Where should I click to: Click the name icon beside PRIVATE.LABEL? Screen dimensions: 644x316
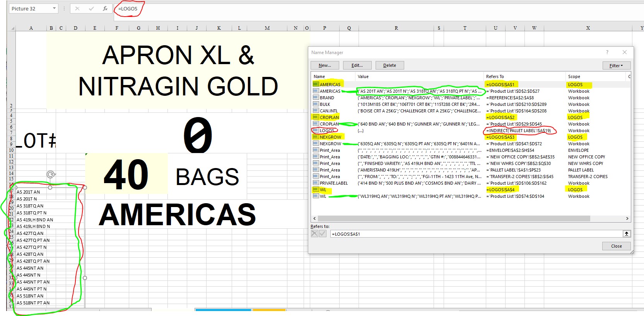pyautogui.click(x=316, y=183)
